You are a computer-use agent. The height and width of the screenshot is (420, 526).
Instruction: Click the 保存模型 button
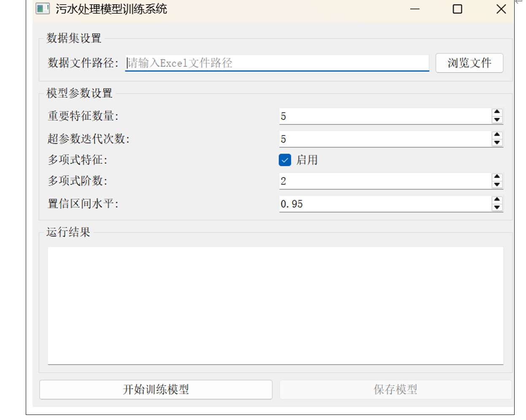[x=394, y=389]
